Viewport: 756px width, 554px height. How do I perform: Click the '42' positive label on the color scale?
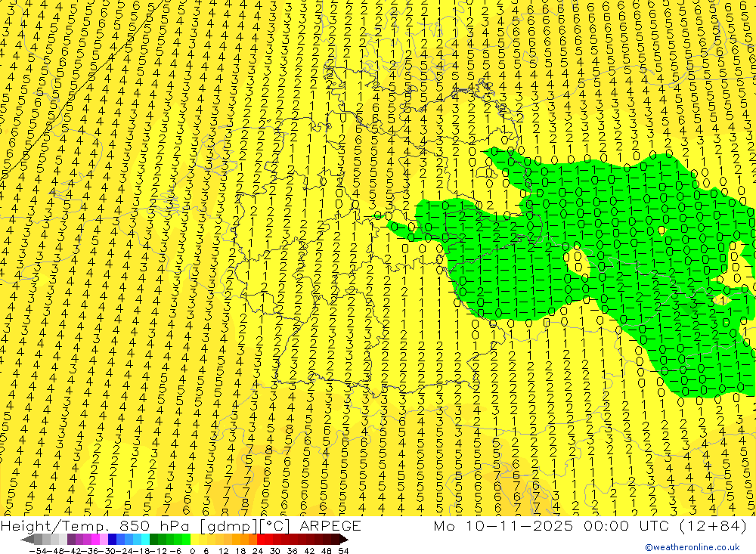click(x=309, y=551)
